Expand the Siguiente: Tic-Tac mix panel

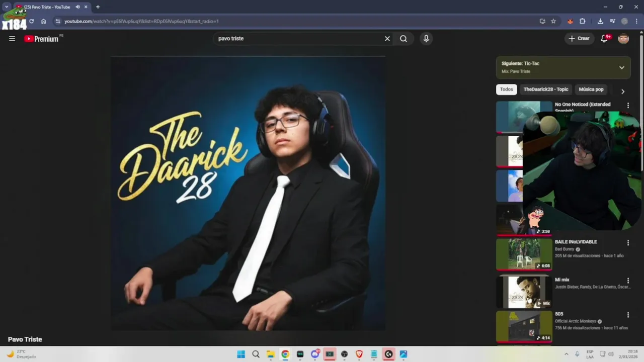pos(621,67)
